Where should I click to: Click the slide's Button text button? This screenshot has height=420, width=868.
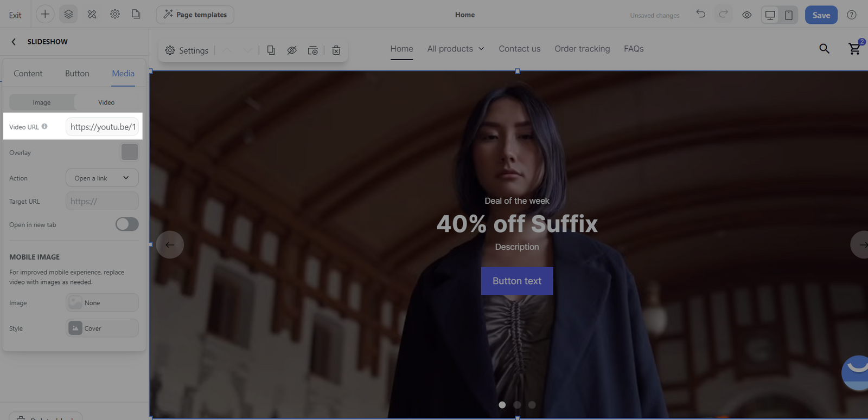[517, 281]
